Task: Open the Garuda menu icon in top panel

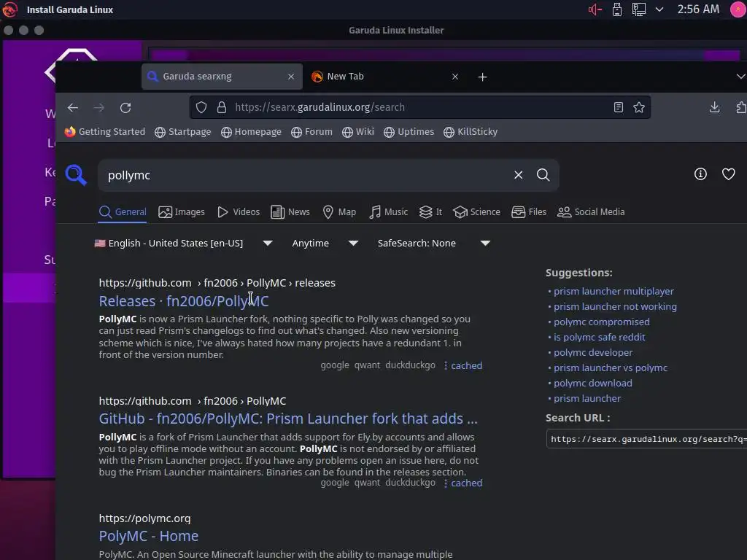Action: click(x=9, y=9)
